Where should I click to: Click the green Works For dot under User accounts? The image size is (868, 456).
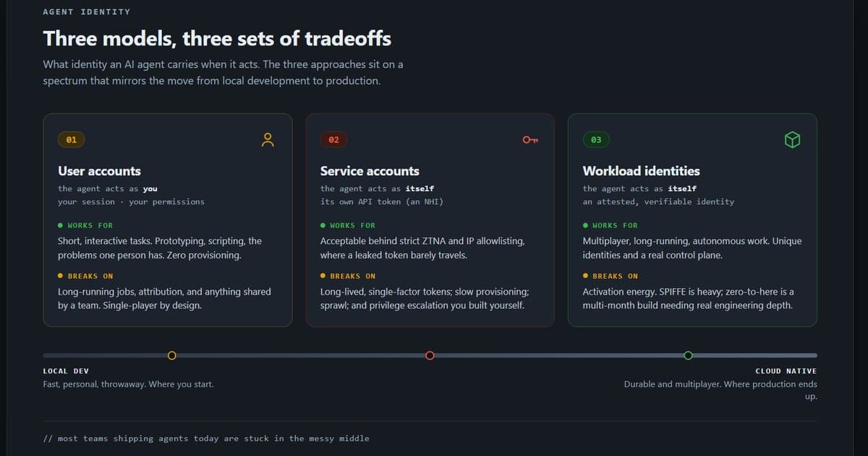coord(60,225)
